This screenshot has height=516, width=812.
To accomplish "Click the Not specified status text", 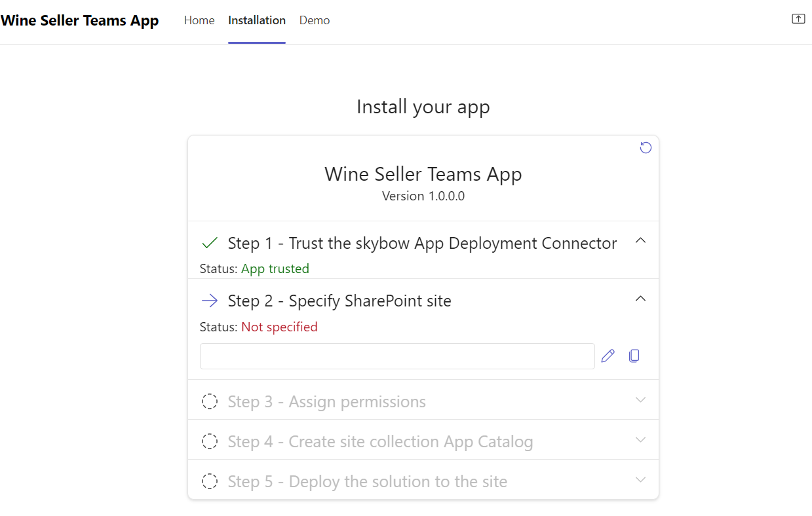I will [279, 327].
